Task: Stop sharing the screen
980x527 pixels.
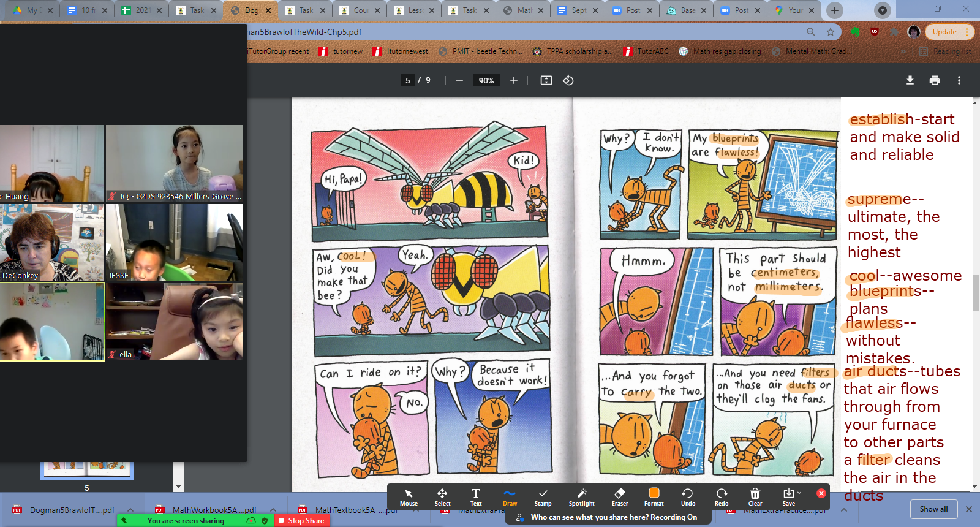Action: 301,520
